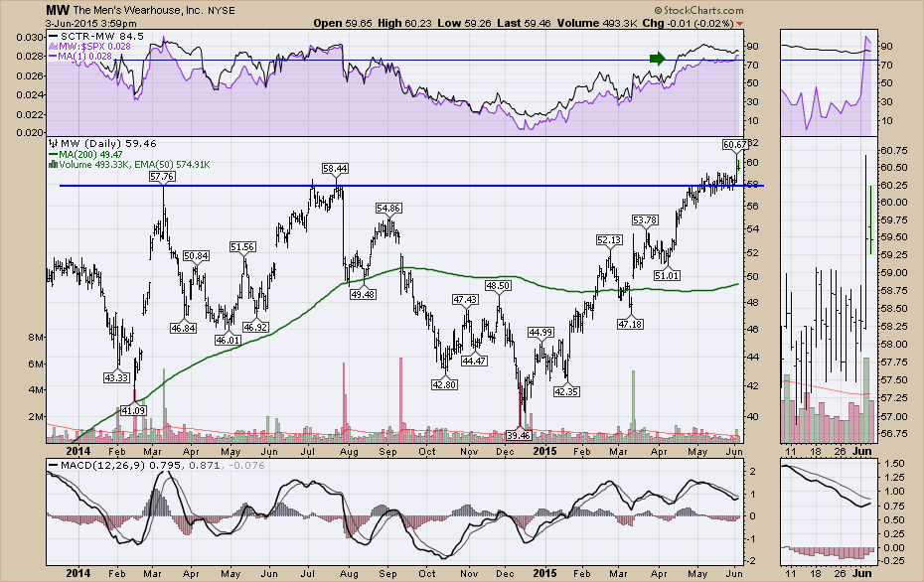Click the 60.75 zoom panel price label

tap(893, 150)
